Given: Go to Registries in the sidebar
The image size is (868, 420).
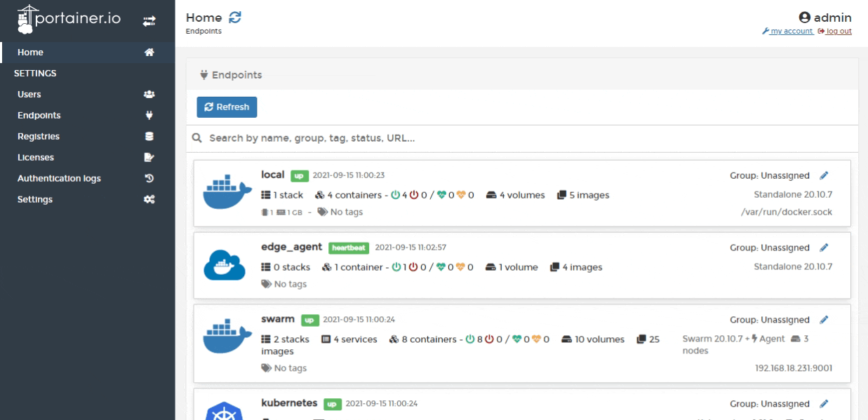Looking at the screenshot, I should pyautogui.click(x=39, y=136).
